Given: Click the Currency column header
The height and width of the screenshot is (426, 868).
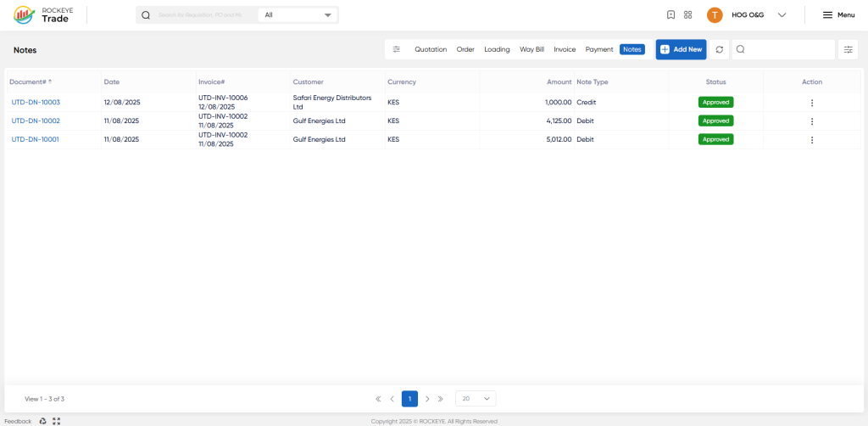Looking at the screenshot, I should (x=401, y=81).
